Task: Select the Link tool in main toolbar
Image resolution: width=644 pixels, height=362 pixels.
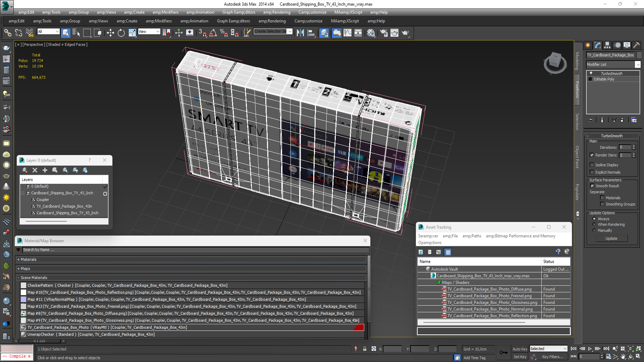Action: (x=7, y=33)
